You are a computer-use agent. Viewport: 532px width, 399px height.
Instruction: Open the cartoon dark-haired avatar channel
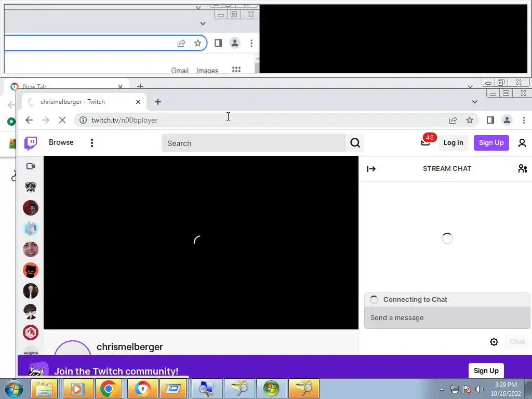31,312
